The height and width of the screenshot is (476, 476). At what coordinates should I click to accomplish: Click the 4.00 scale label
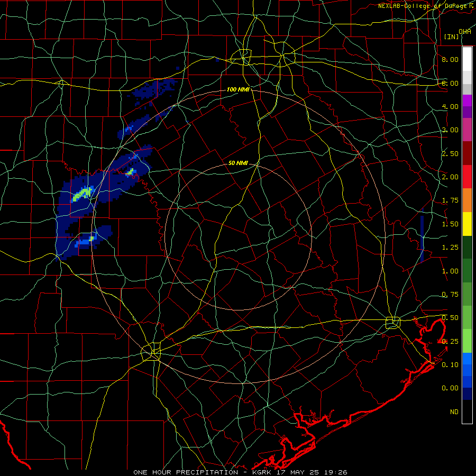click(450, 106)
